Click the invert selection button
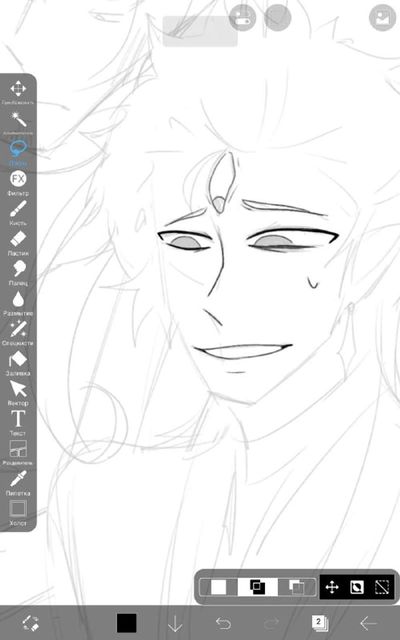400x640 pixels. tap(357, 587)
